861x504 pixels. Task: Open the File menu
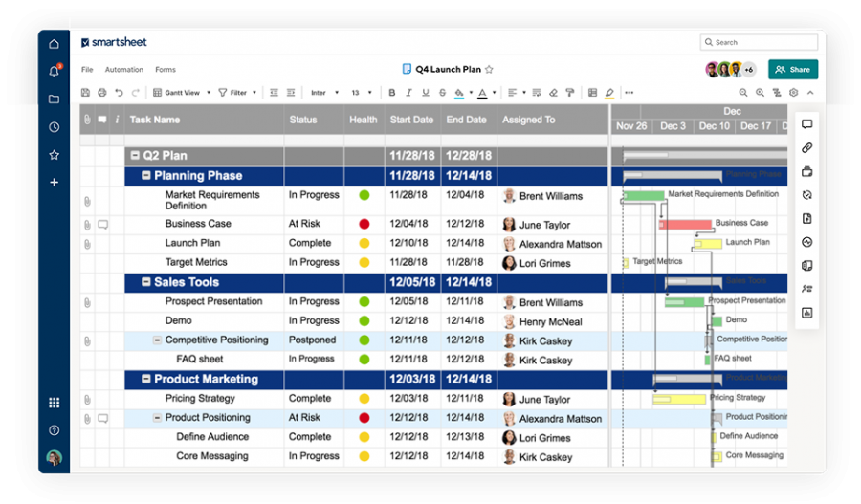(87, 70)
